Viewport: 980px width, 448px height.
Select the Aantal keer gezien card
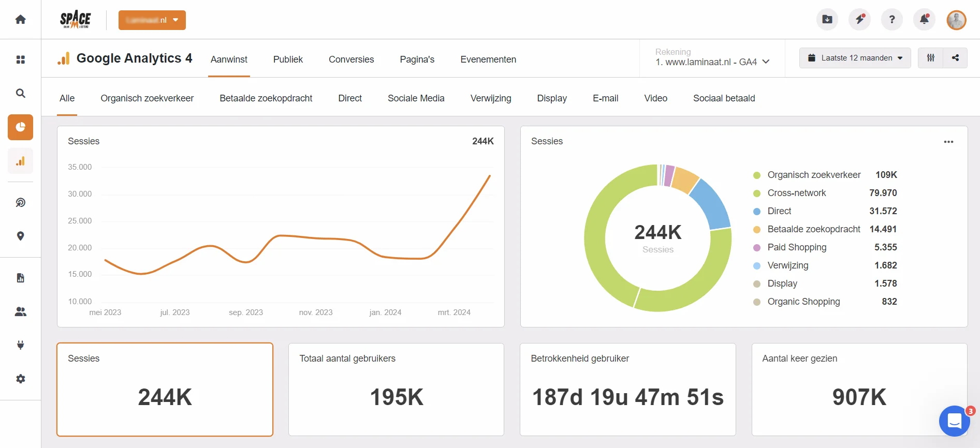(x=859, y=390)
